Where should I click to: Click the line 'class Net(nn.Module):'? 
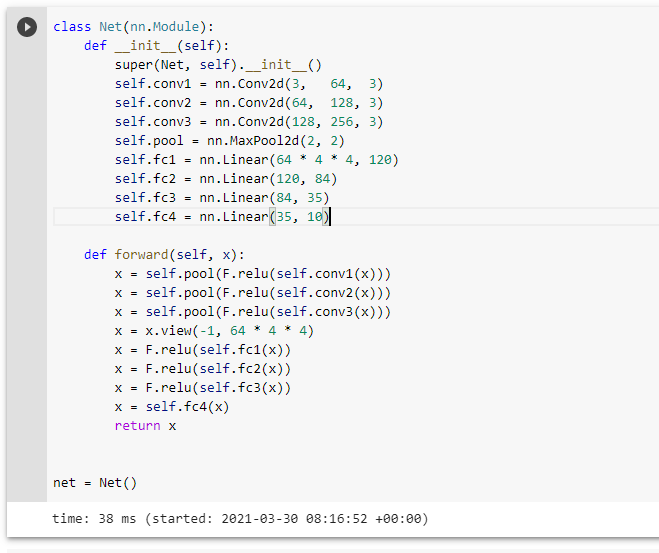click(133, 27)
